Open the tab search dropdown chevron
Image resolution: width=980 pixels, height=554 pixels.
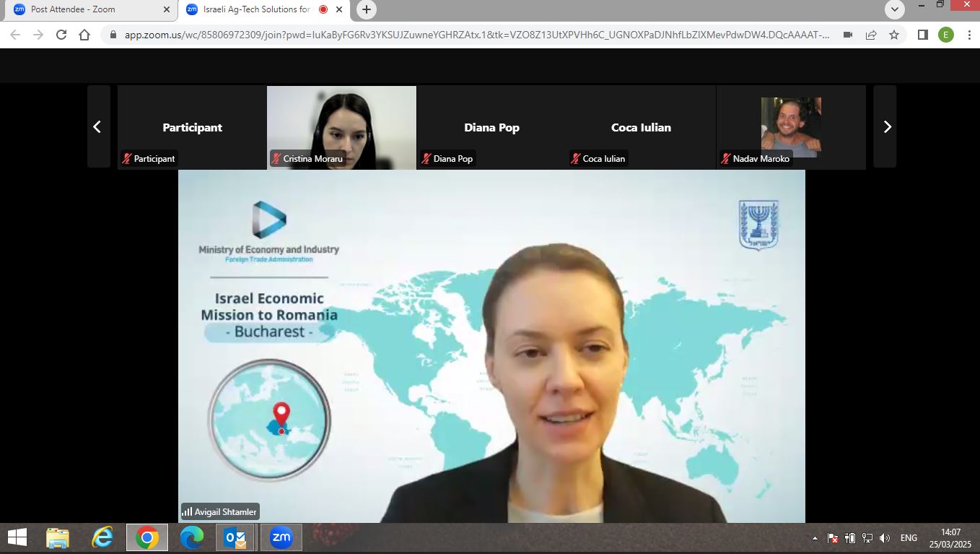click(x=895, y=9)
